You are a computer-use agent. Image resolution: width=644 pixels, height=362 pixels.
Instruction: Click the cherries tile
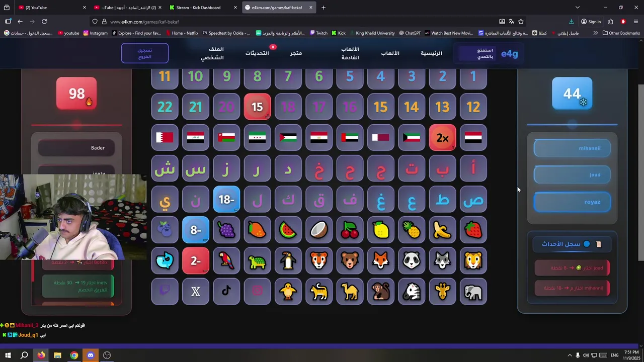coord(350,230)
